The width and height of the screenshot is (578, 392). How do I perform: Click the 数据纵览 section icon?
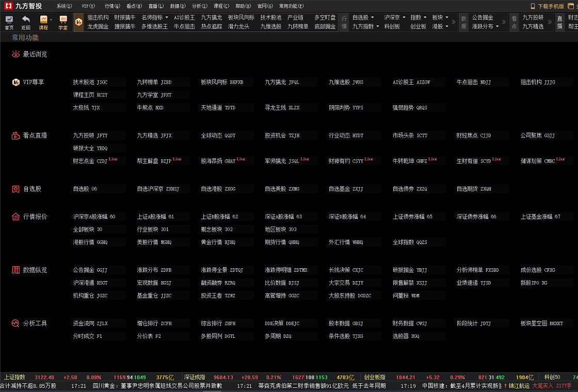click(x=15, y=270)
